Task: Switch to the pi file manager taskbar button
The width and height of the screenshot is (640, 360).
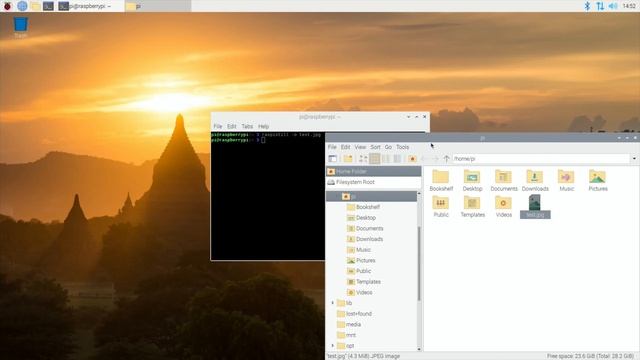Action: pyautogui.click(x=158, y=6)
